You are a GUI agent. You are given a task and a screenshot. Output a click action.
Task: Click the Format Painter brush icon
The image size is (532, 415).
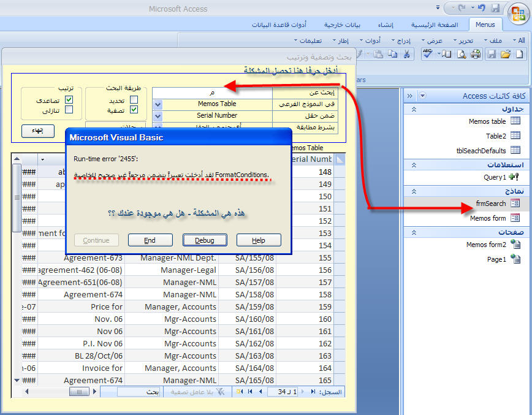click(360, 53)
